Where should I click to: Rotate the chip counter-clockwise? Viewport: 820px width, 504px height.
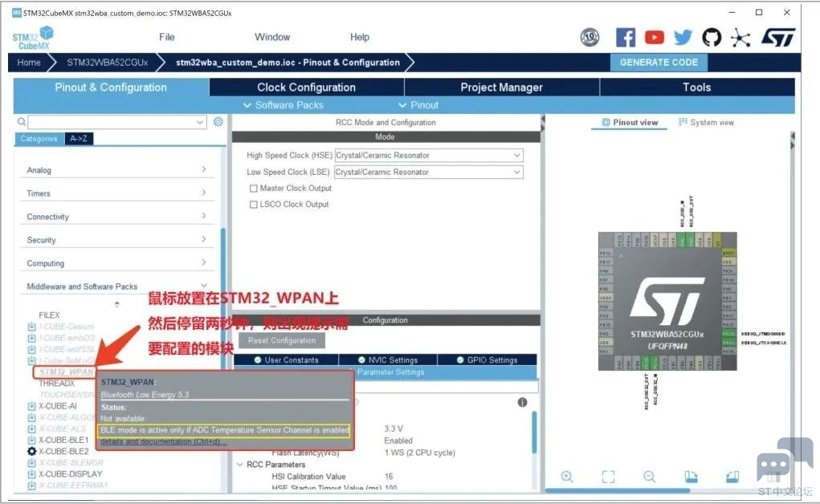(x=732, y=476)
